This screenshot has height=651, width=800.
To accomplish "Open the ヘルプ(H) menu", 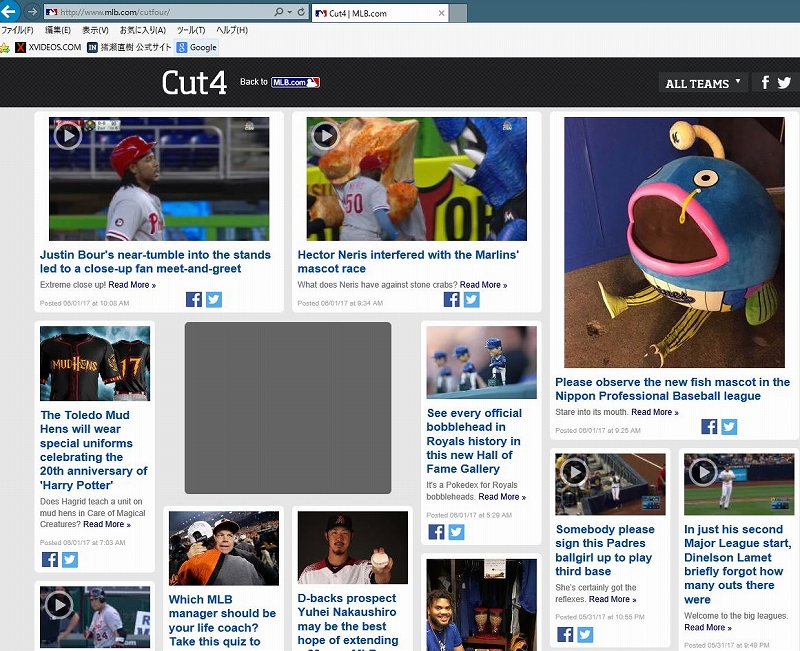I will [x=232, y=30].
